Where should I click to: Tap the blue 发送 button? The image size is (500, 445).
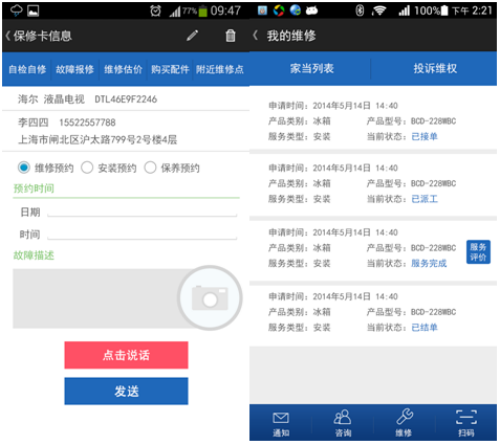(126, 391)
